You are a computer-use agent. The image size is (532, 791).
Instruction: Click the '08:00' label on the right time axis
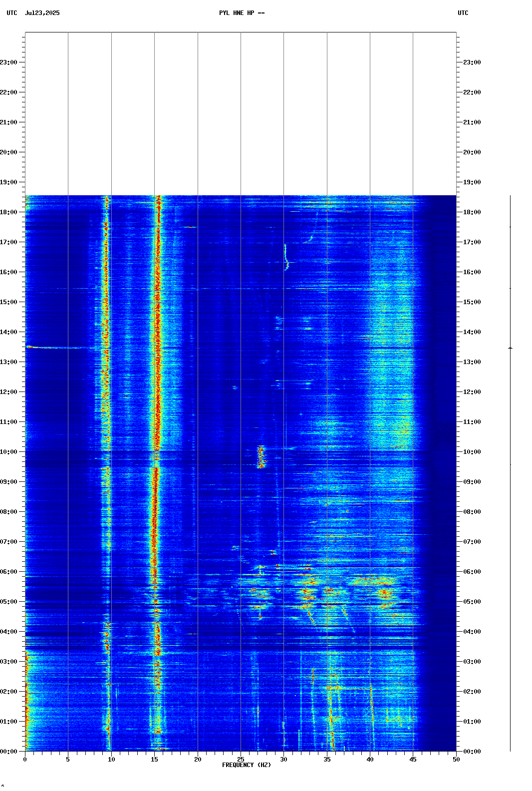pos(472,512)
